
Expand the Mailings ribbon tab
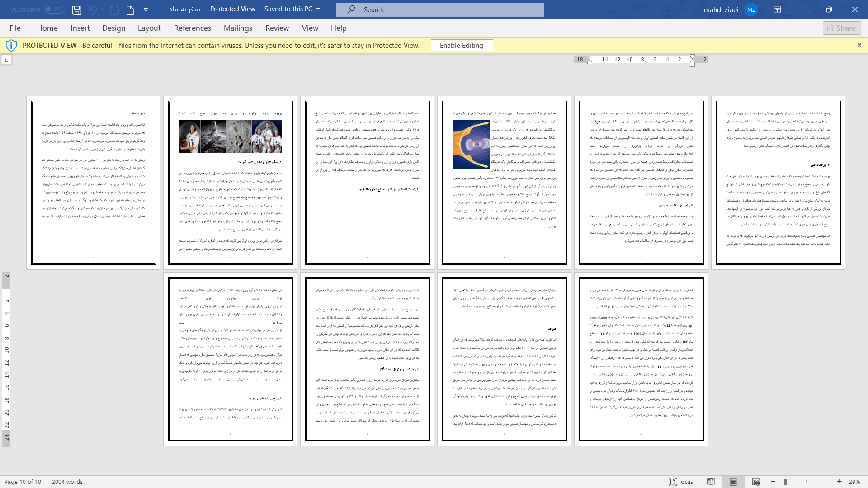pyautogui.click(x=238, y=28)
